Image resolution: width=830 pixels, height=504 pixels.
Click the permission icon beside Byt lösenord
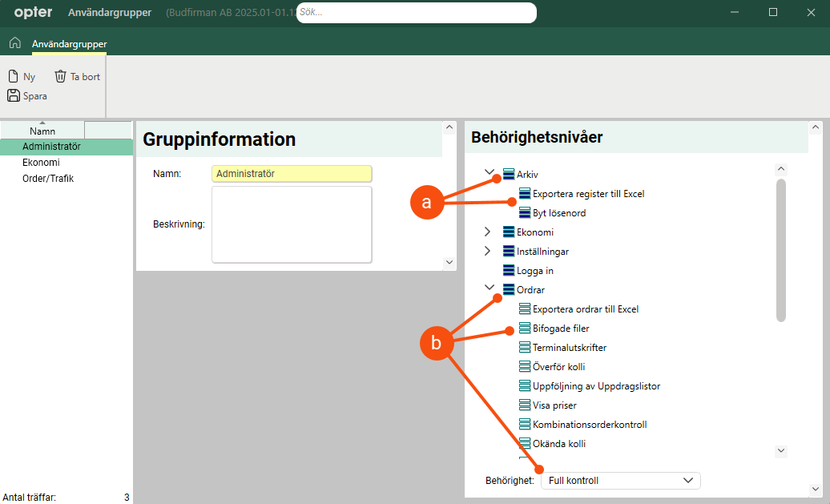coord(525,213)
